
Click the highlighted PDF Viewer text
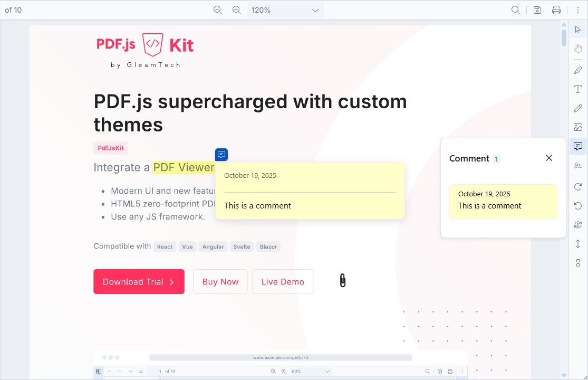184,167
